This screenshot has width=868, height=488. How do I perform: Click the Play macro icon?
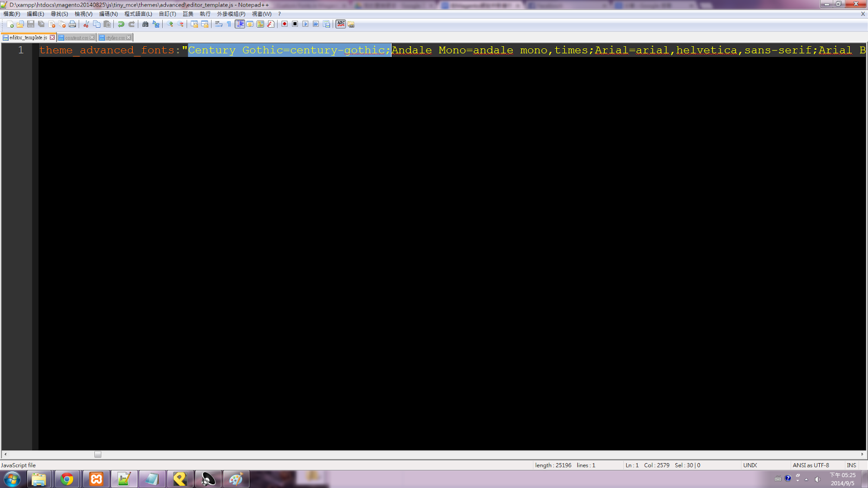[x=305, y=24]
